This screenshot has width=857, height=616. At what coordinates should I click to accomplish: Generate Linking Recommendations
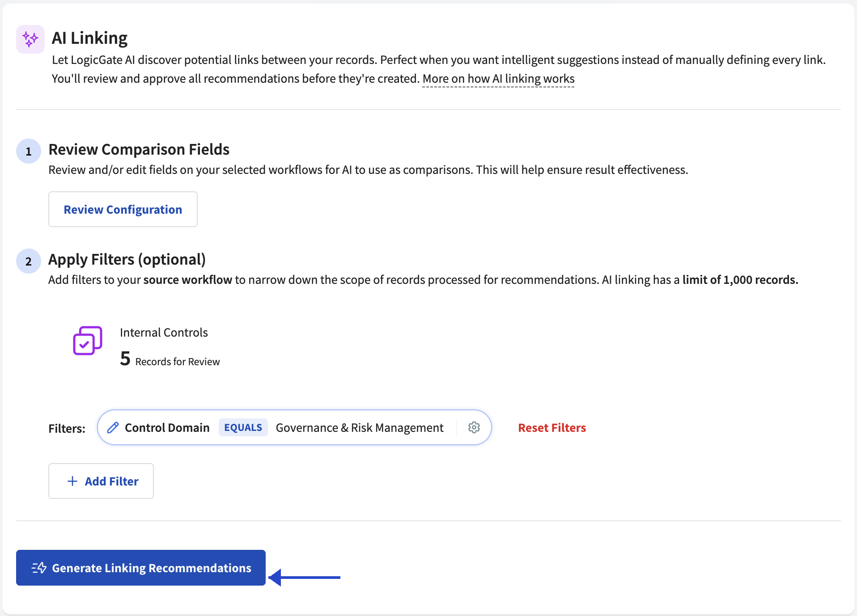pos(141,568)
